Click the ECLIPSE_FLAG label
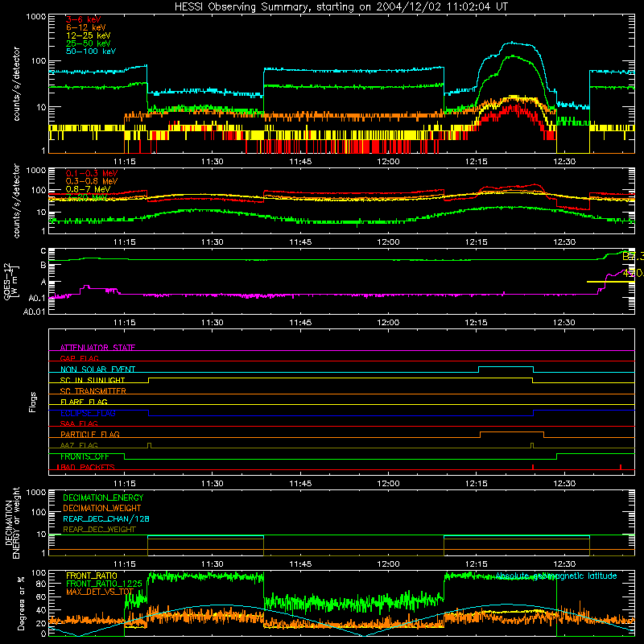The image size is (644, 644). click(88, 413)
